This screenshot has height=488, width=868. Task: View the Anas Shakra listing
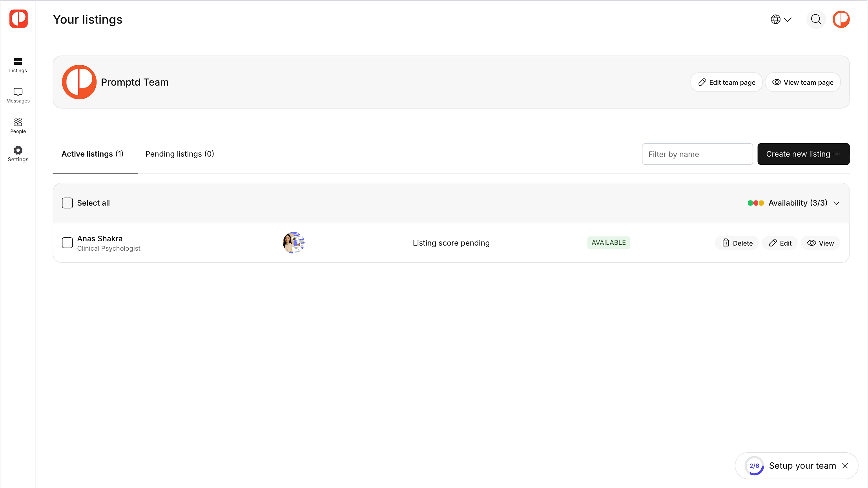820,243
